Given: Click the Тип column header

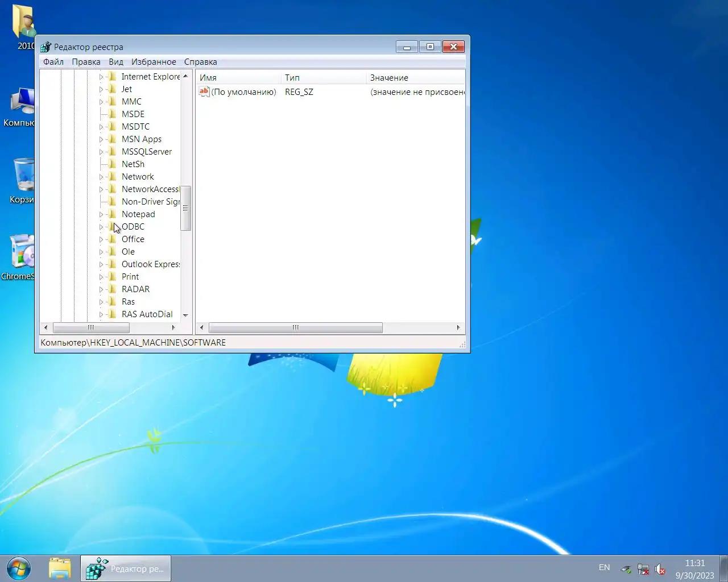Looking at the screenshot, I should coord(324,77).
